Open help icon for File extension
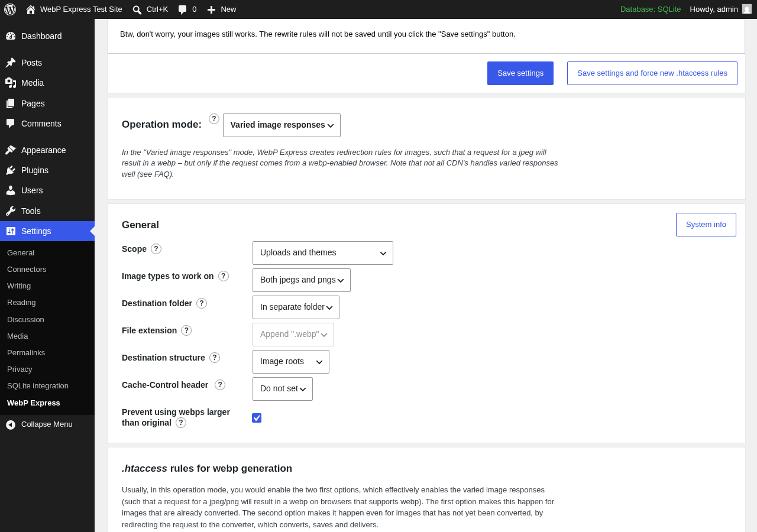This screenshot has width=757, height=532. pos(186,330)
